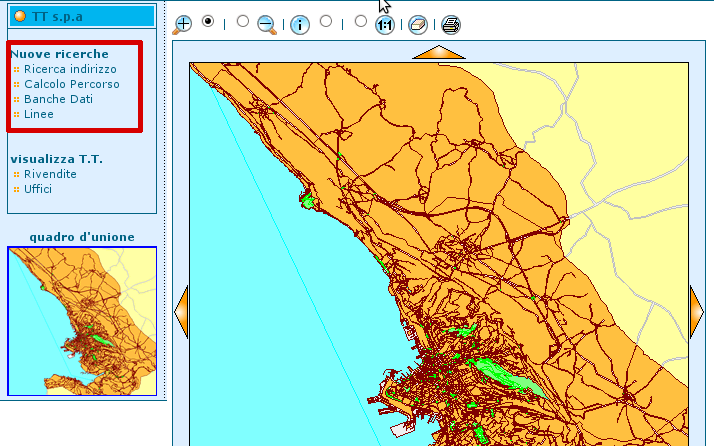Open Calcolo Percorso route calculation

72,85
